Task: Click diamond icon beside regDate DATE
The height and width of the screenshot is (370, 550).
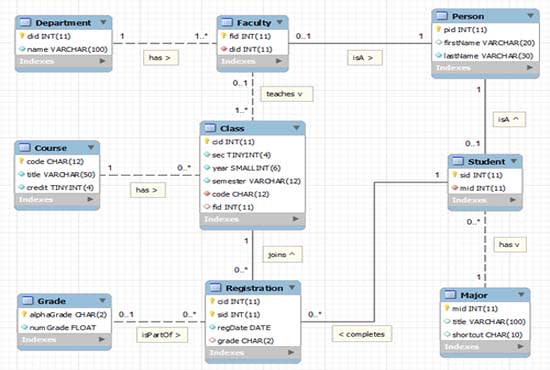Action: pyautogui.click(x=212, y=327)
